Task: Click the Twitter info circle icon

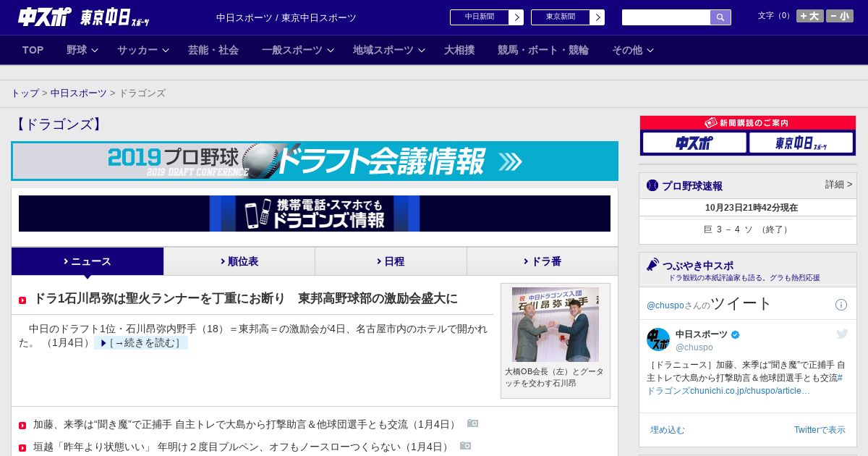Action: [841, 305]
